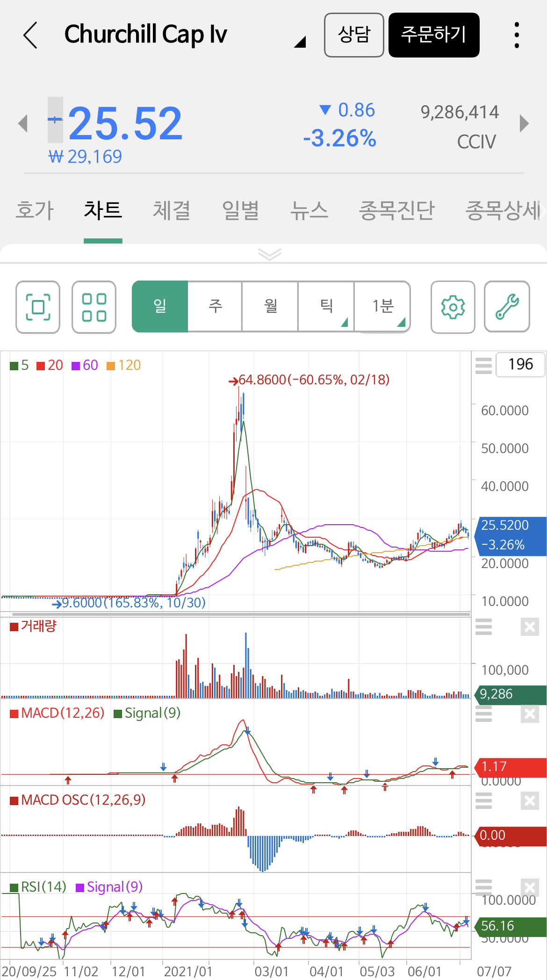Tap the CCIV ticker symbol
547x980 pixels.
coord(476,142)
